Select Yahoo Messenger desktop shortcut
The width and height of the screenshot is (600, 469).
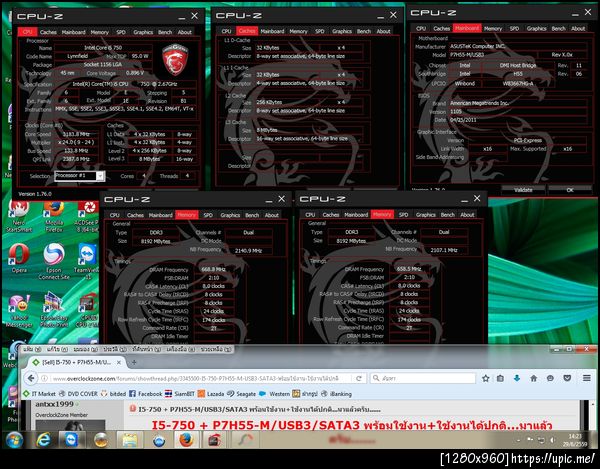coord(18,311)
